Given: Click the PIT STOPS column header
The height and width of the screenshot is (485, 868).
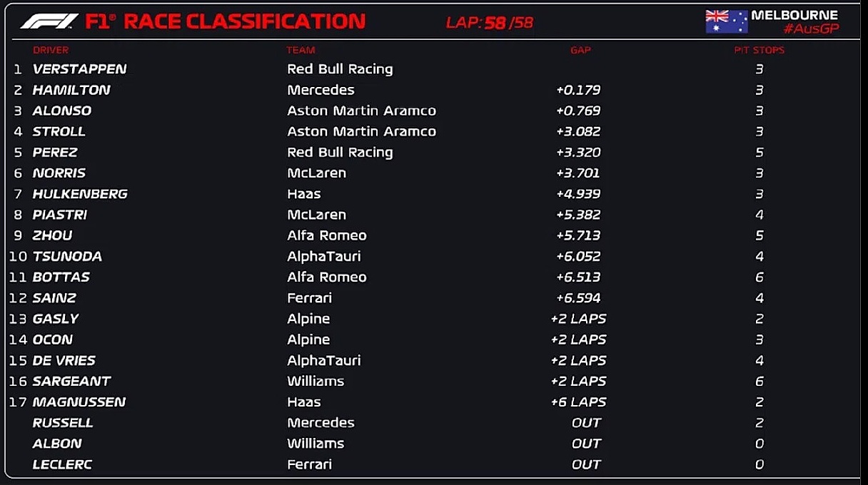Looking at the screenshot, I should point(759,50).
